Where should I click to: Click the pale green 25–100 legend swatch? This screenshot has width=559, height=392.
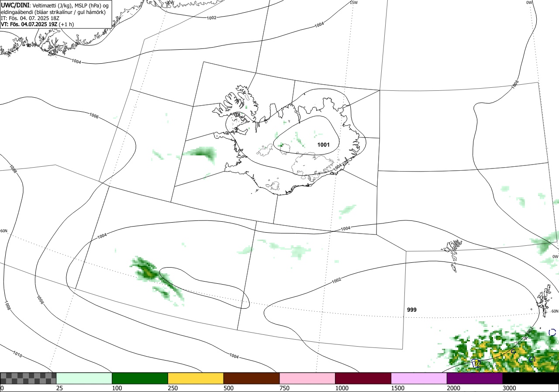pos(84,378)
